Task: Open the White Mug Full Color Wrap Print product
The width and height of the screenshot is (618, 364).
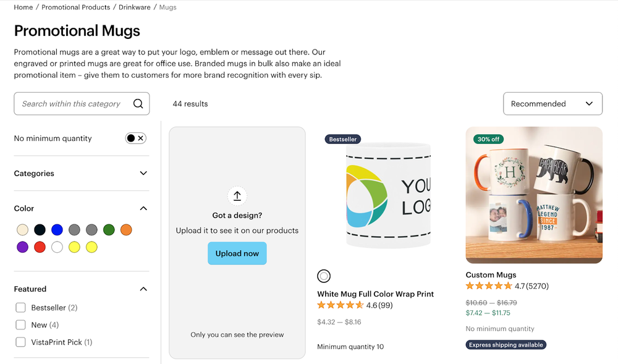Action: [376, 293]
